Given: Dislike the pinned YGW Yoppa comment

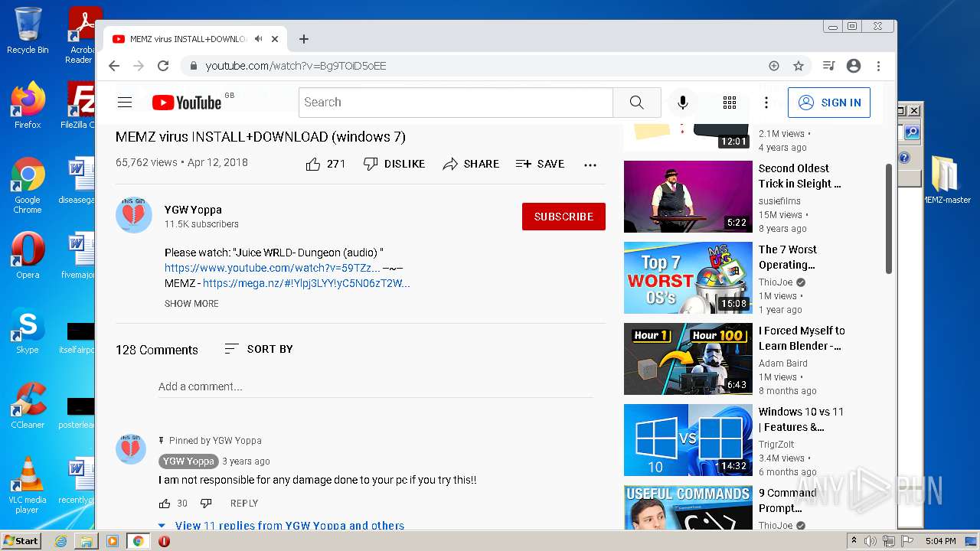Looking at the screenshot, I should click(206, 504).
